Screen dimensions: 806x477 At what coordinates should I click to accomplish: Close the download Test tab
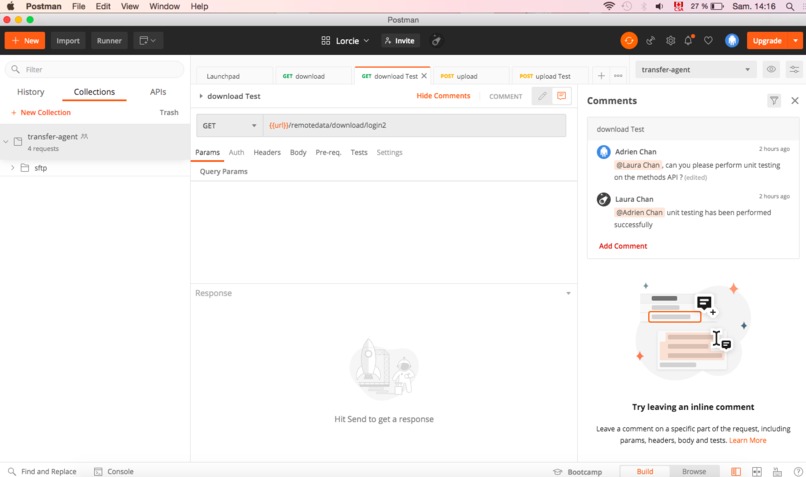point(424,76)
